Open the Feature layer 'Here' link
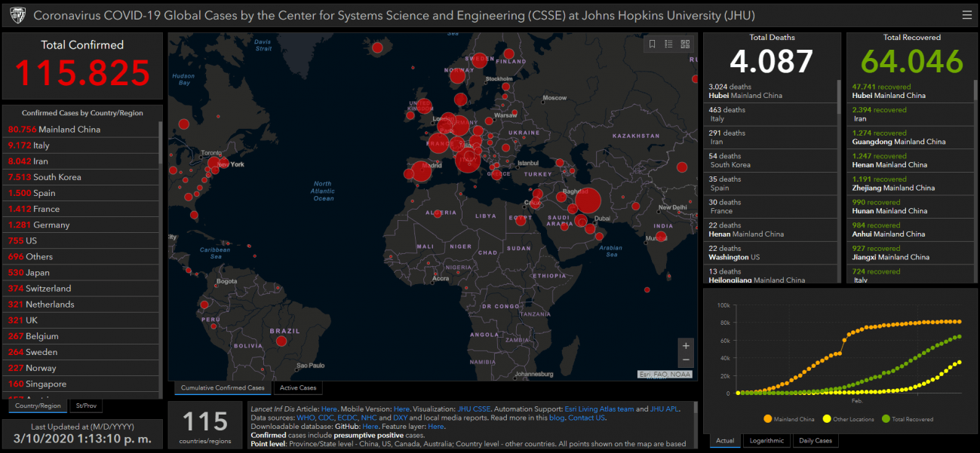 (436, 427)
